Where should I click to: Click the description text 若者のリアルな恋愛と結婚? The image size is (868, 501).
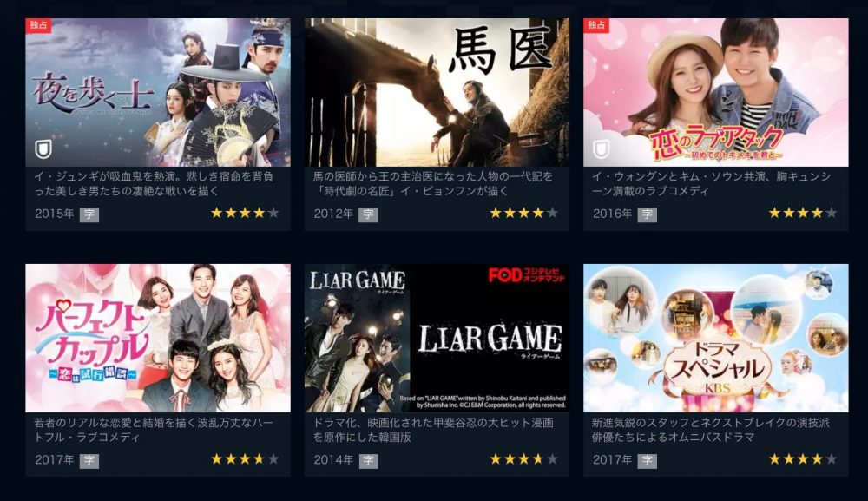(154, 430)
